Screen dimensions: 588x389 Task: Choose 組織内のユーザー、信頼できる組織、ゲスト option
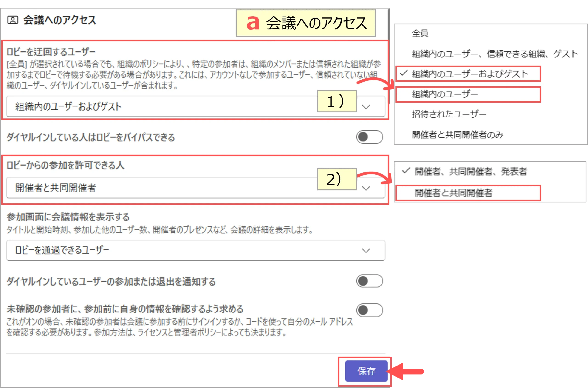pos(495,54)
